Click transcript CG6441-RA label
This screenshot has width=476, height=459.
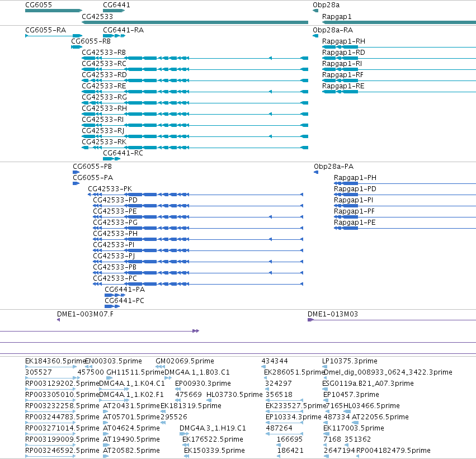[123, 30]
